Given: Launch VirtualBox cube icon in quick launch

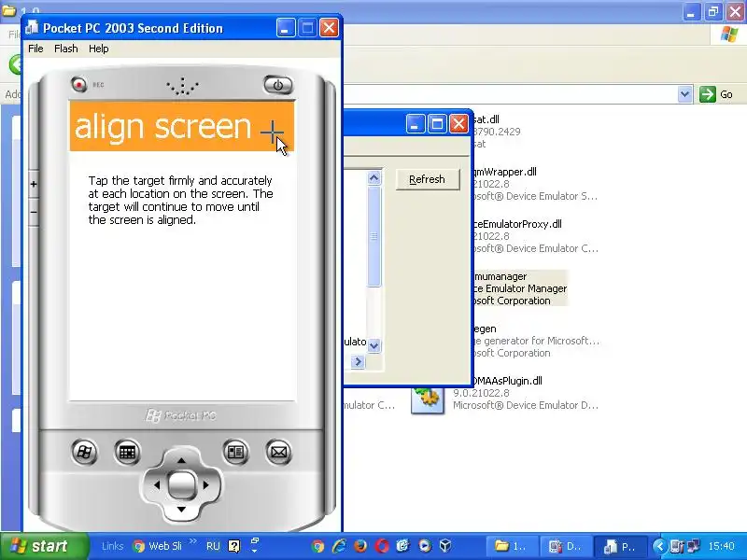Looking at the screenshot, I should (445, 545).
